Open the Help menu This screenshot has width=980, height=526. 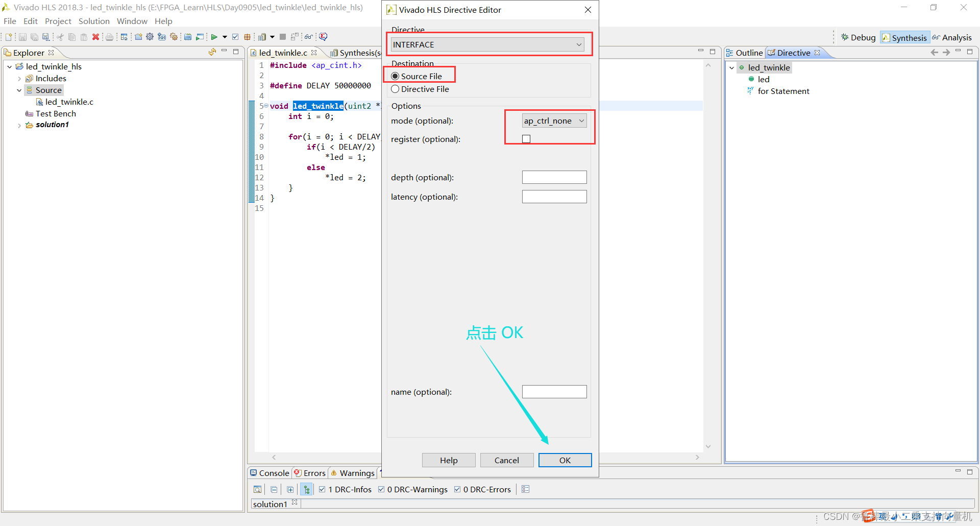(x=164, y=21)
